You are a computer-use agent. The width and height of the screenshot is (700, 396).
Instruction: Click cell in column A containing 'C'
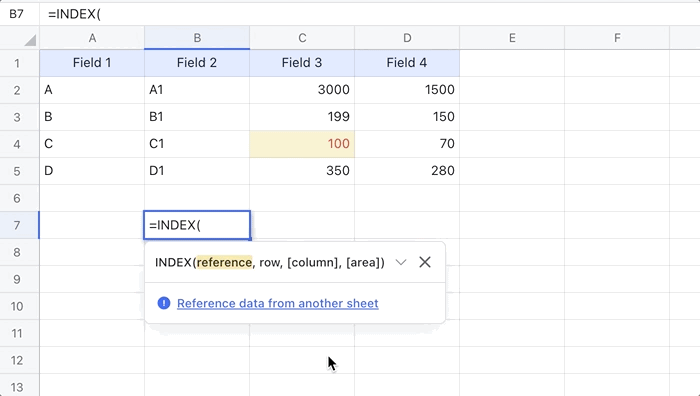point(92,144)
